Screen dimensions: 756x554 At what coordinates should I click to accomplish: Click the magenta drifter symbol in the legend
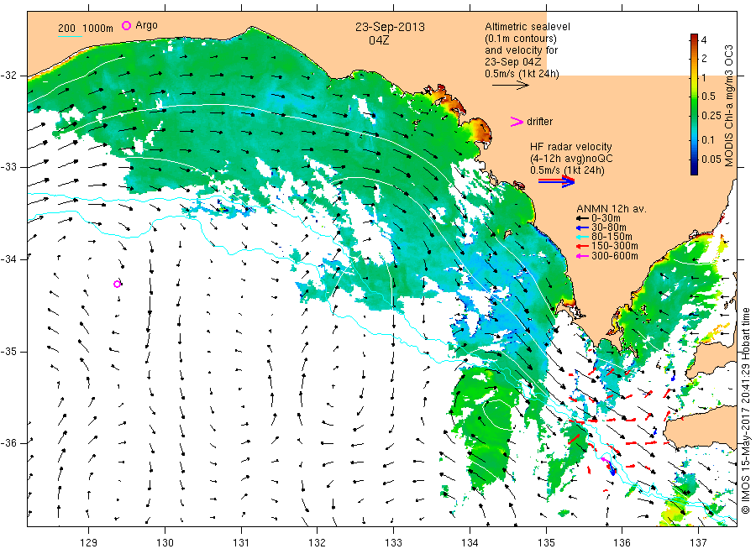[517, 122]
